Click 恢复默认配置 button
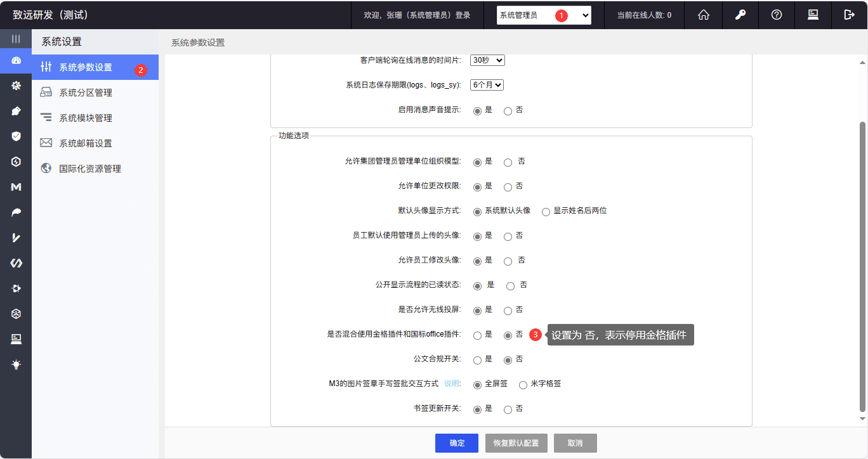This screenshot has height=459, width=868. tap(516, 443)
